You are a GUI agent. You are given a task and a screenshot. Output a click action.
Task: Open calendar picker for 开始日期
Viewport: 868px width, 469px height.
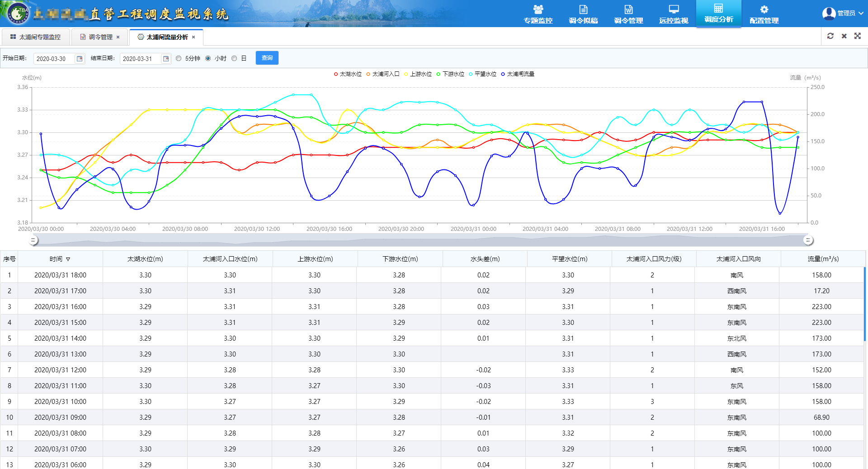80,59
